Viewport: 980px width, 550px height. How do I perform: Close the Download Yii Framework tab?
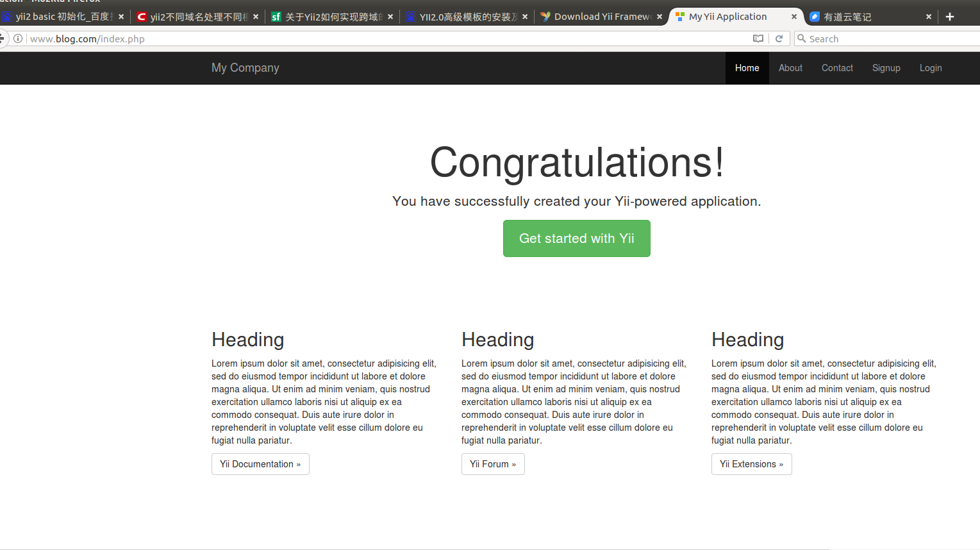660,17
